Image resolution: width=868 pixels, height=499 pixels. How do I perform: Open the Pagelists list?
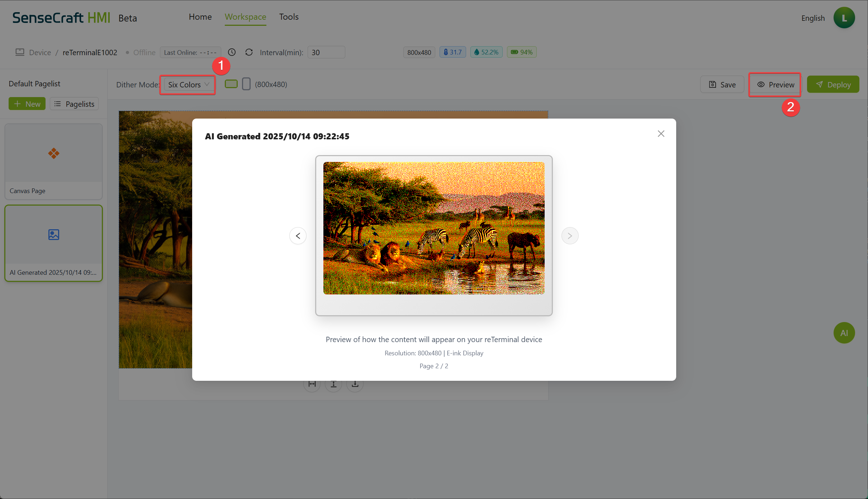pos(74,104)
